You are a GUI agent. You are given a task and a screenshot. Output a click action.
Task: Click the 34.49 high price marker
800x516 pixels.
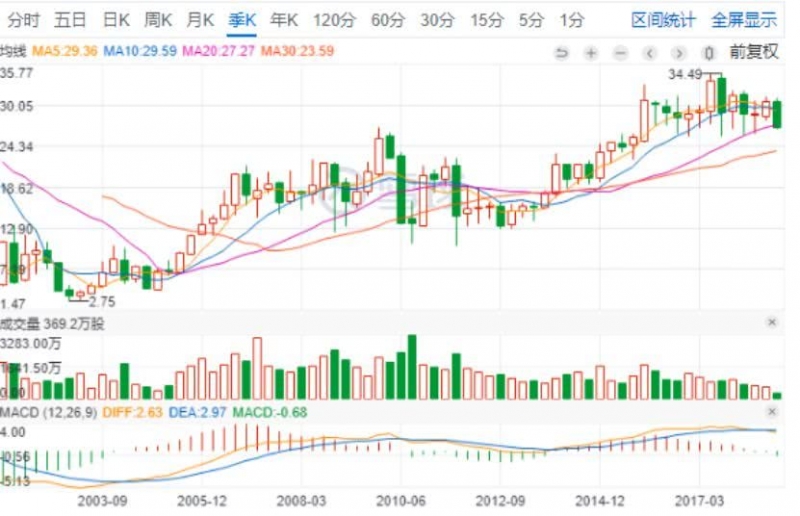click(x=685, y=75)
